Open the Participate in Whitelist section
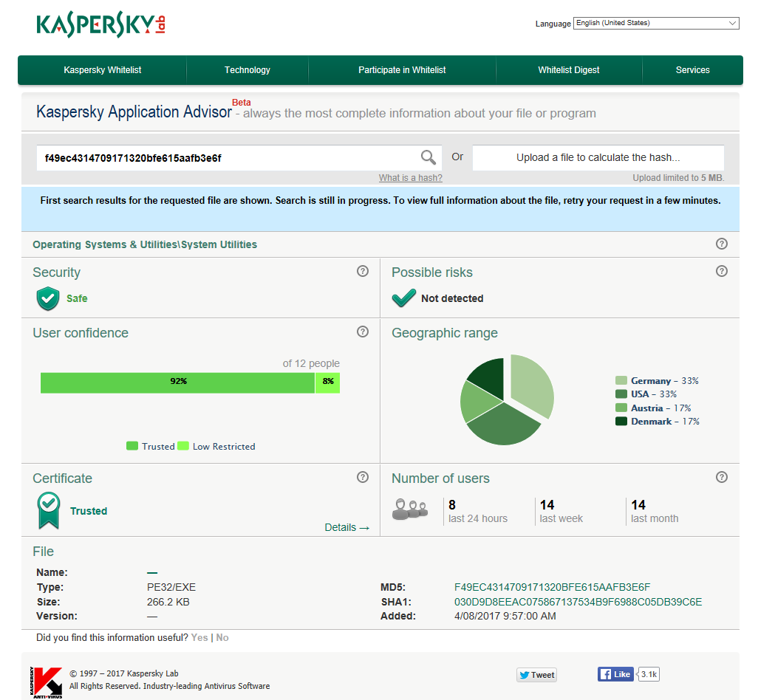 [x=402, y=70]
